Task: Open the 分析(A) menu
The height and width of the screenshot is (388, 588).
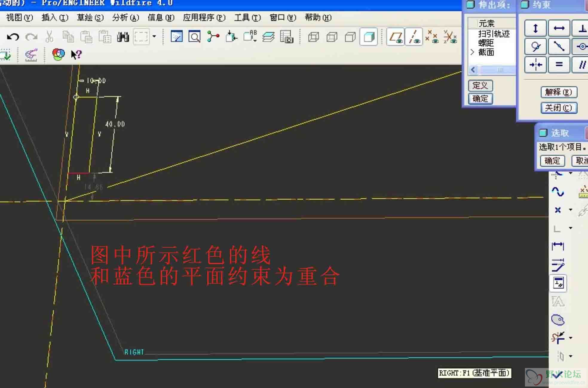Action: (125, 18)
